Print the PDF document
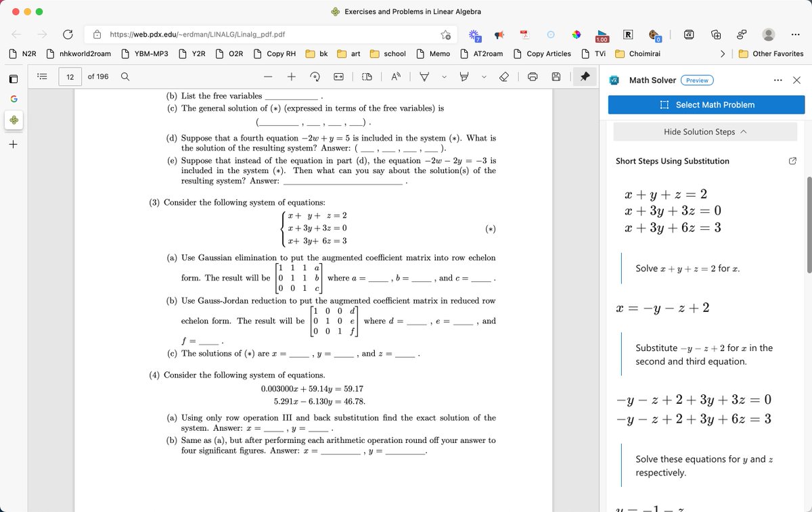812x512 pixels. click(x=533, y=77)
